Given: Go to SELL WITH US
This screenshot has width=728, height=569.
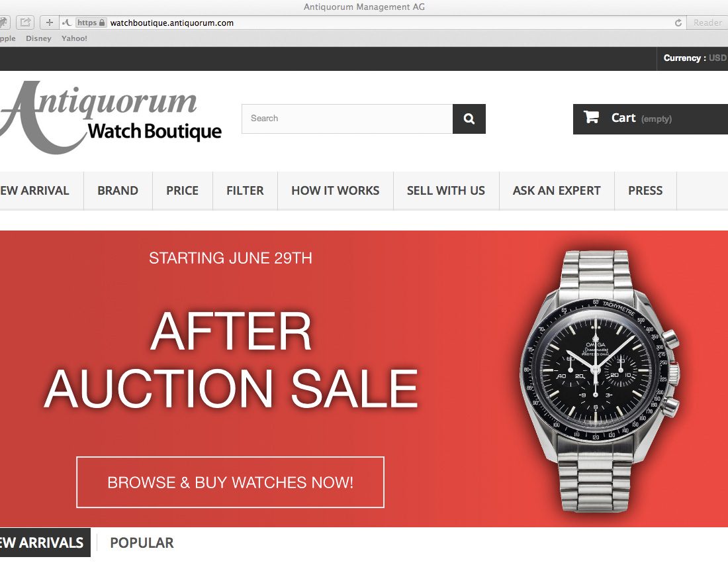Looking at the screenshot, I should tap(446, 191).
